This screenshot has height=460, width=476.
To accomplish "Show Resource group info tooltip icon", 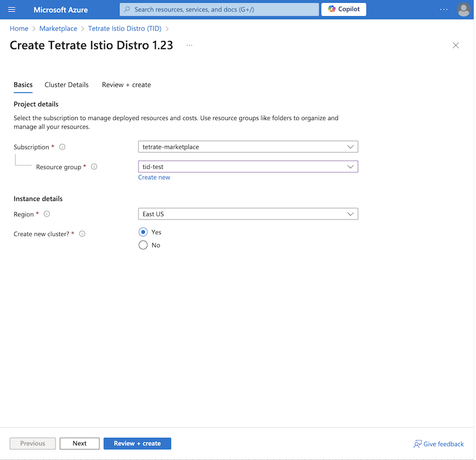I will 94,167.
